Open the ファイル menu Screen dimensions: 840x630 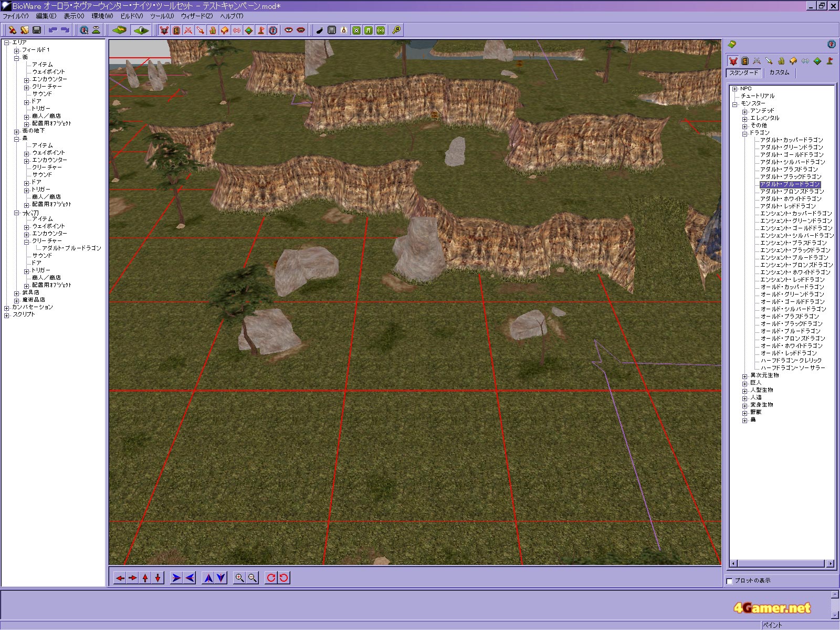pyautogui.click(x=16, y=16)
